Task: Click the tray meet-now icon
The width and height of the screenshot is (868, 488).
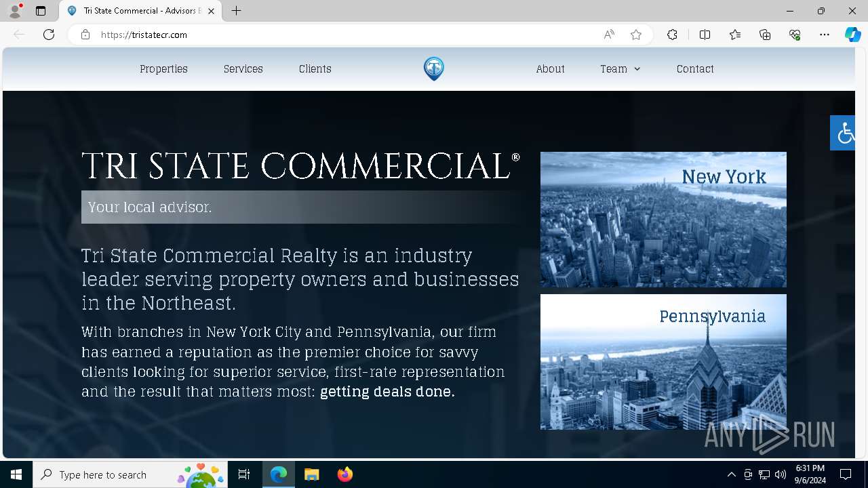Action: [748, 474]
